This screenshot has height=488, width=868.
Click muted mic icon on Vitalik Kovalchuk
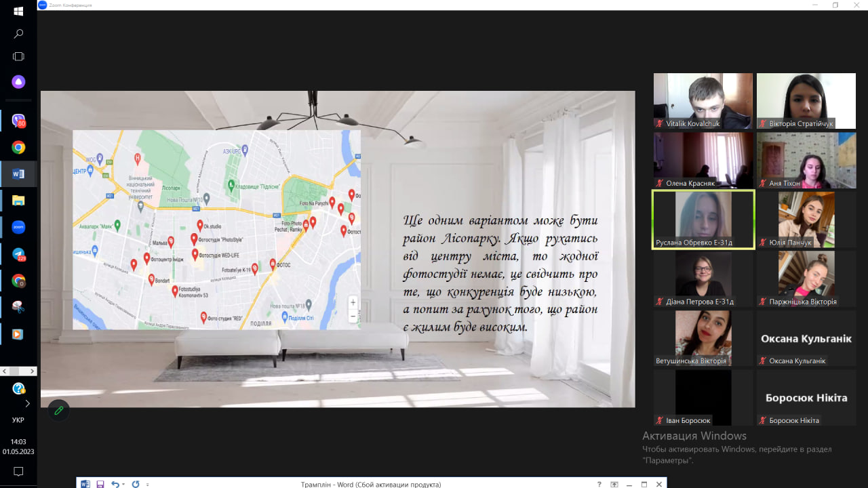[x=659, y=124]
